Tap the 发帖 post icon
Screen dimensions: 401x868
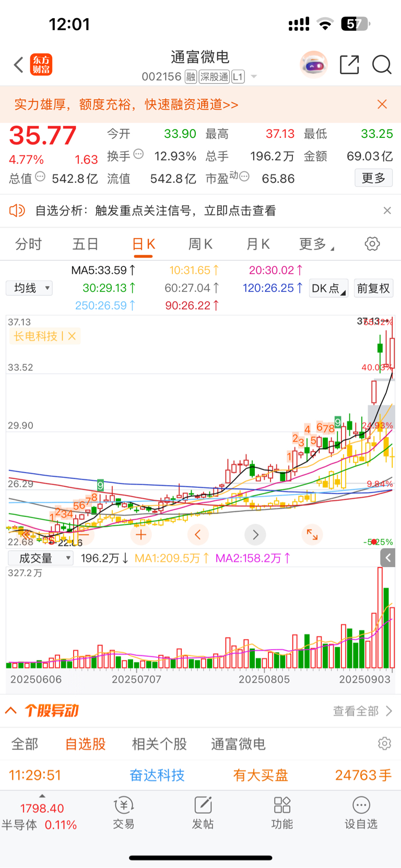(x=203, y=813)
